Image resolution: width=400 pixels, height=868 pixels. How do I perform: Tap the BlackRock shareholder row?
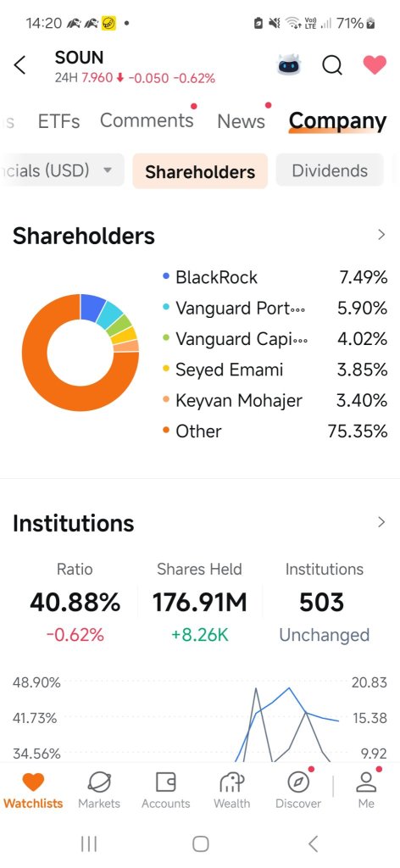coord(275,277)
